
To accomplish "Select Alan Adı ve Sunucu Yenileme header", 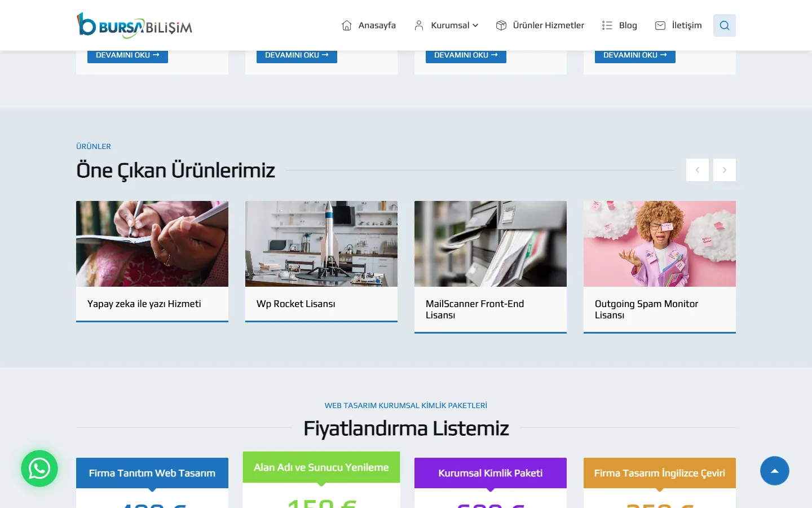I will click(321, 467).
